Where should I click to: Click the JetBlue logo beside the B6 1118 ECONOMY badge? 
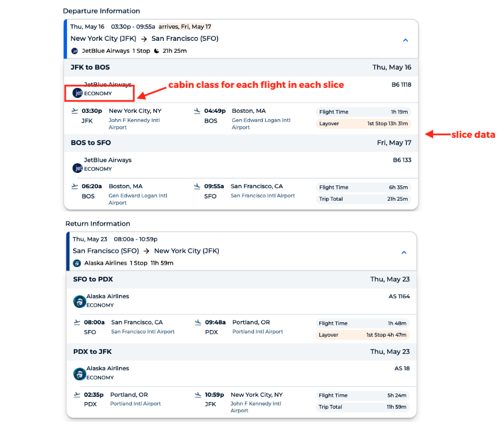[x=77, y=92]
